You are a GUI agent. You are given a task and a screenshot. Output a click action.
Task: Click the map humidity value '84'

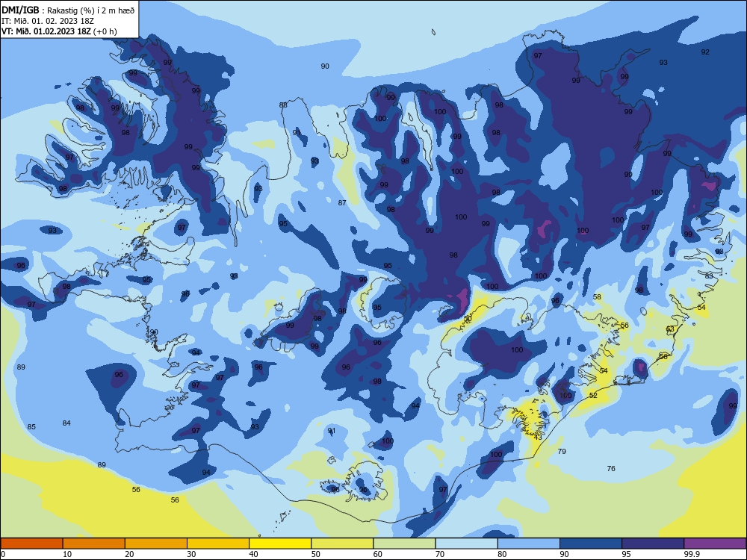coord(66,423)
